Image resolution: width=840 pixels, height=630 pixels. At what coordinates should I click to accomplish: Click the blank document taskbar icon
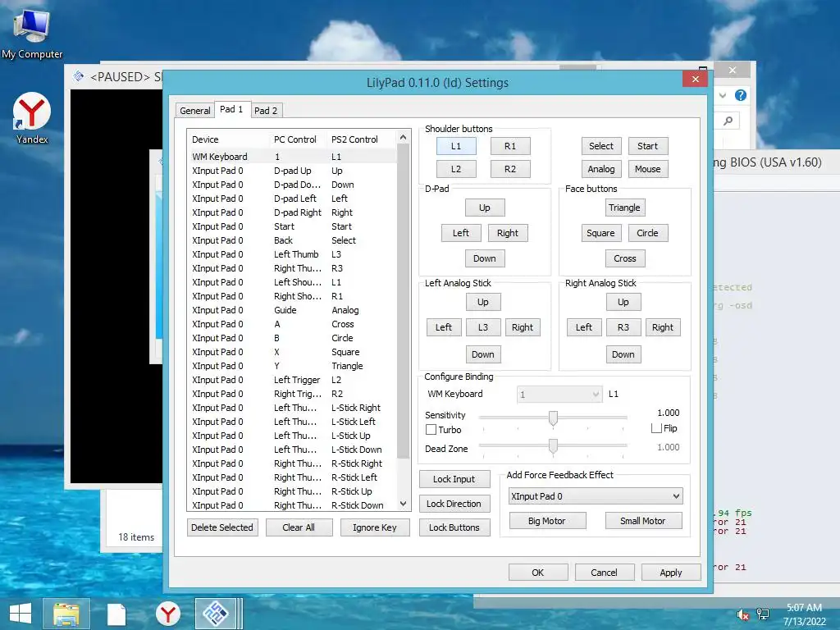116,614
